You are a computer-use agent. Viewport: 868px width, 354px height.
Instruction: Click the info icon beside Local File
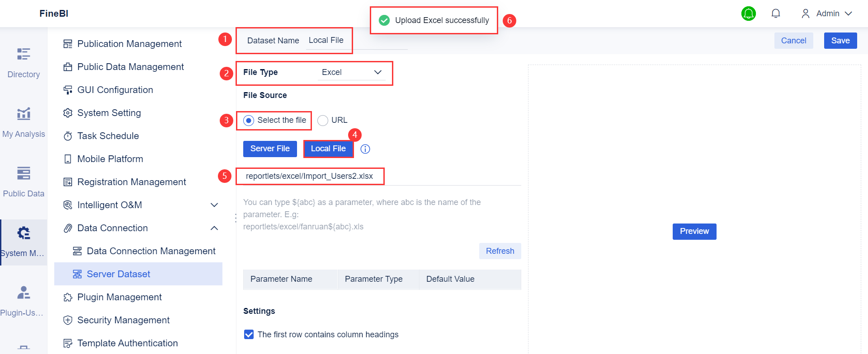tap(365, 149)
